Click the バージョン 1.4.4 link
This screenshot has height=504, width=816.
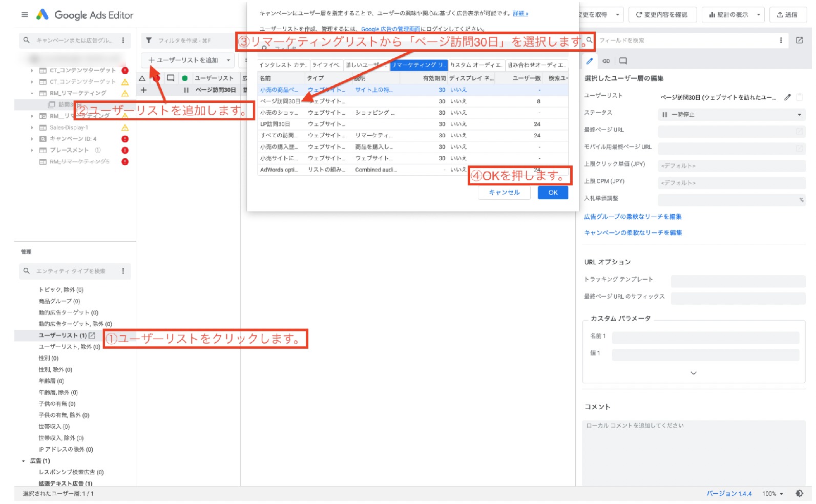[729, 494]
